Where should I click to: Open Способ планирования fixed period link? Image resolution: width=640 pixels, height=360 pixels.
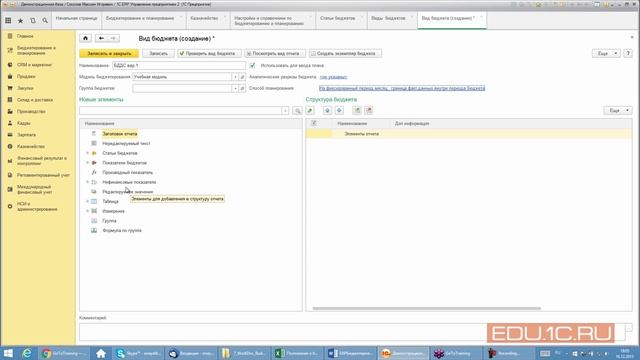coord(402,88)
